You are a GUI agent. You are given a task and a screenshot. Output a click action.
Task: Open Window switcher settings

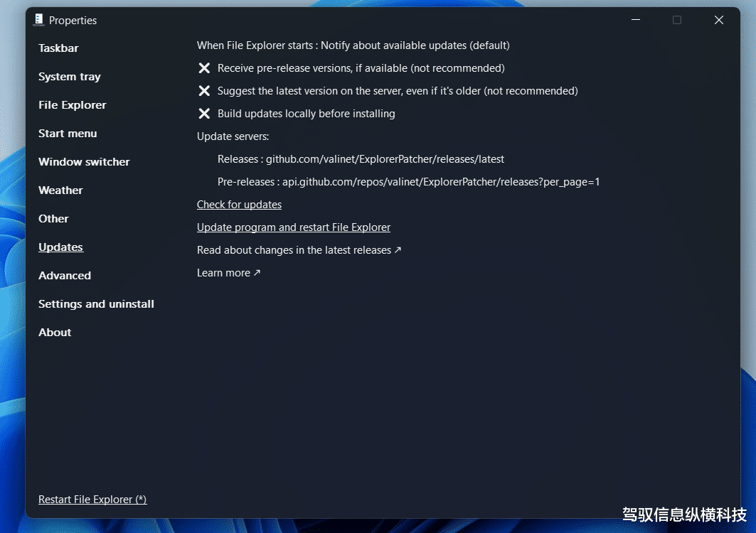click(x=84, y=162)
